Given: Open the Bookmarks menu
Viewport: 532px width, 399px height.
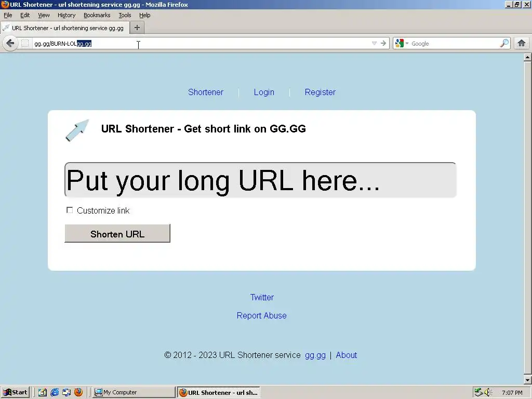Looking at the screenshot, I should [x=97, y=15].
